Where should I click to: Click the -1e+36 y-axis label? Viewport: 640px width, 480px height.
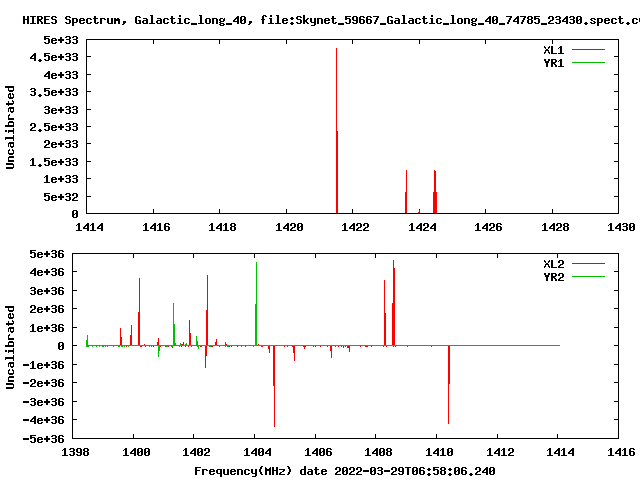tap(44, 364)
